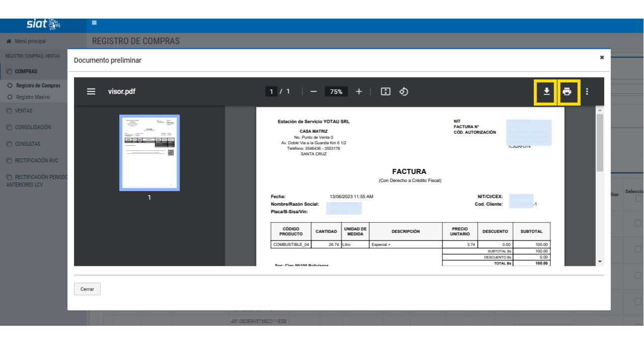Open PDF viewer more actions menu
This screenshot has height=362, width=644.
587,92
